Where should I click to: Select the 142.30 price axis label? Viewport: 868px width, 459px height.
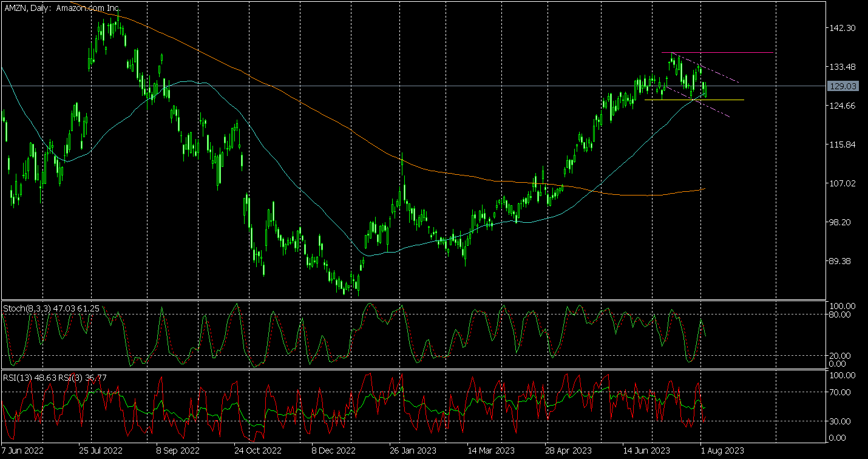pos(844,28)
